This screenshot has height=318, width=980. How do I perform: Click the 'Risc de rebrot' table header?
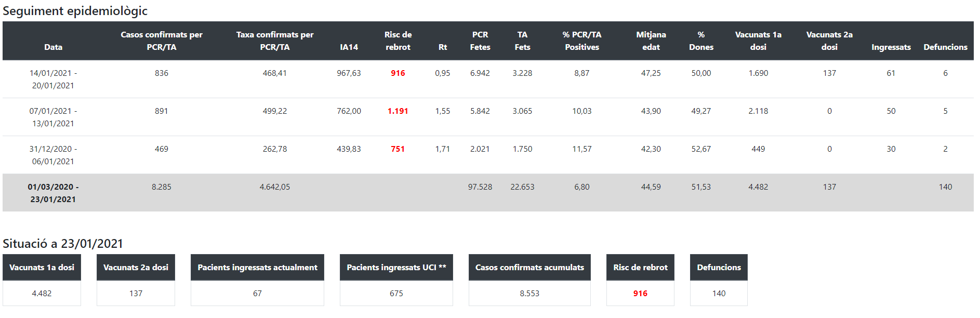pos(398,41)
